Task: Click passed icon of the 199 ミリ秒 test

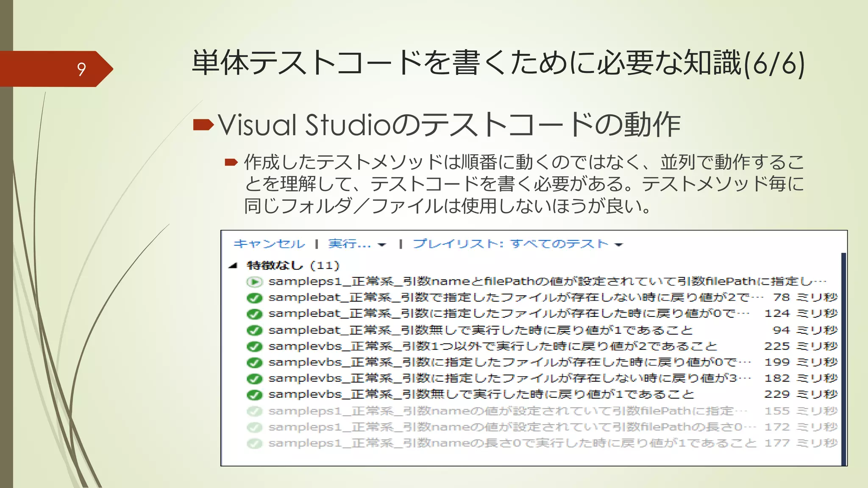Action: coord(254,362)
